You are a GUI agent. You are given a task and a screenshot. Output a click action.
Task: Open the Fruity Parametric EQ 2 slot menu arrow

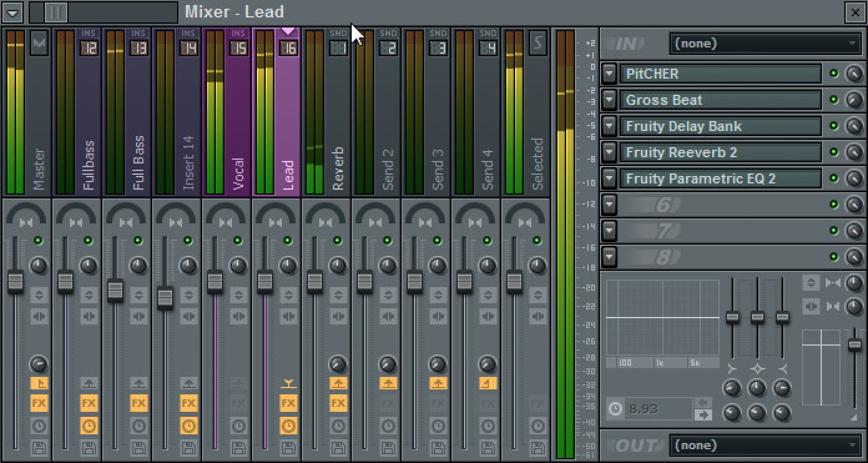coord(609,178)
